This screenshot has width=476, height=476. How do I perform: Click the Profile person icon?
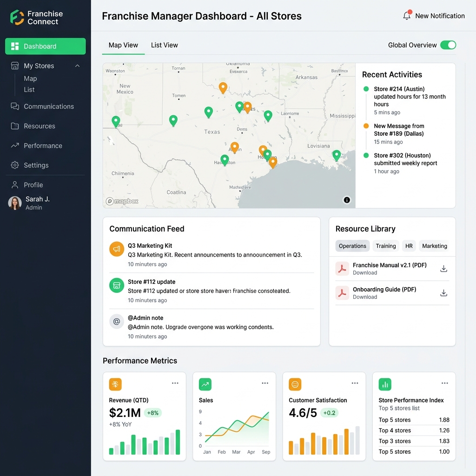click(15, 185)
